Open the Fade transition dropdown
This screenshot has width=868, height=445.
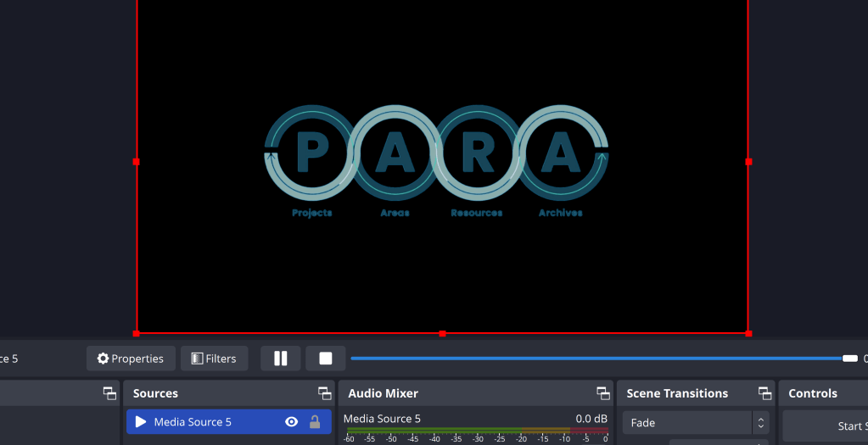click(696, 423)
